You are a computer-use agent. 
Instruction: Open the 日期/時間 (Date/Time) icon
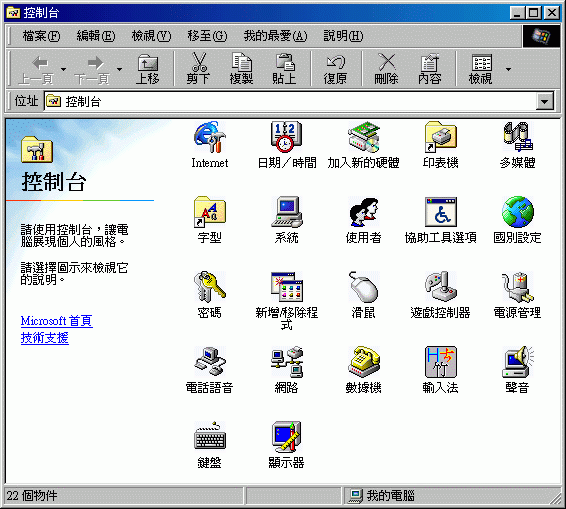pyautogui.click(x=287, y=138)
